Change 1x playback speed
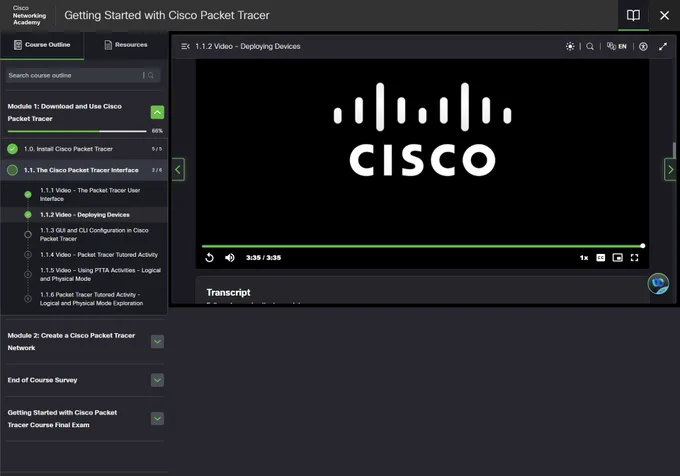The image size is (680, 476). (584, 258)
